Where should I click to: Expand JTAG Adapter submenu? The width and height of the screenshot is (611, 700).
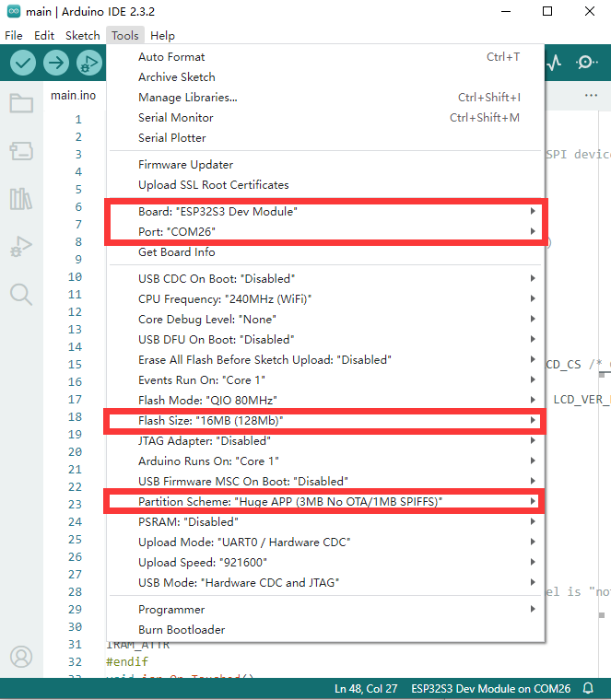[x=325, y=440]
